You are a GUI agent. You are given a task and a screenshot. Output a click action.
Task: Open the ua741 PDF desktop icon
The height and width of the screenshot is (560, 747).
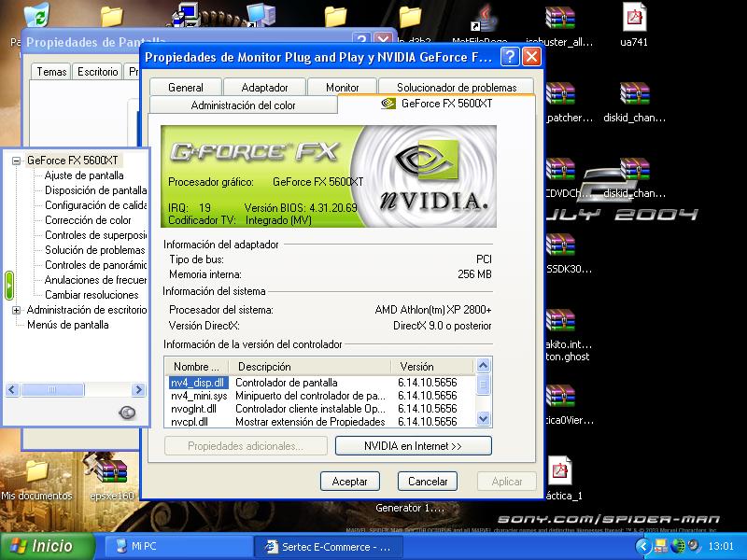click(635, 17)
